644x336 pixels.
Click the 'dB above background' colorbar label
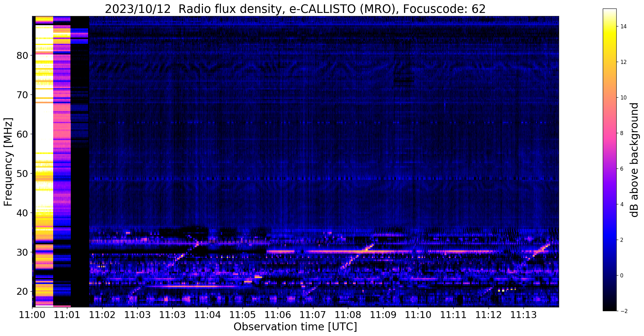point(634,160)
